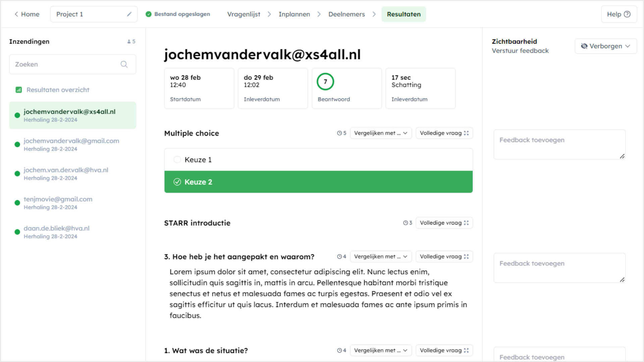The image size is (644, 362).
Task: Expand Volledige vraag for Wat was de situatie
Action: pos(444,350)
